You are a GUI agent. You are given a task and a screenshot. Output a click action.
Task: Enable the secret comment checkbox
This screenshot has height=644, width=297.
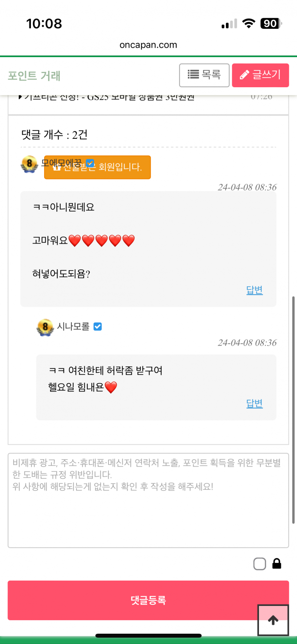[260, 564]
